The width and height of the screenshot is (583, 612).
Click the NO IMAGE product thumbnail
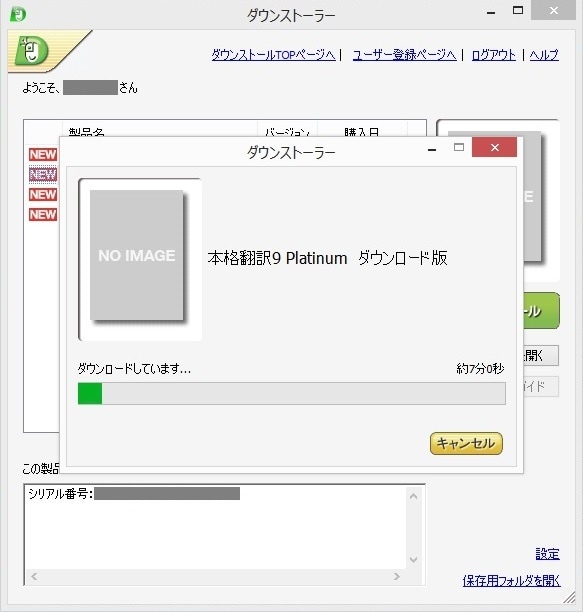[137, 255]
